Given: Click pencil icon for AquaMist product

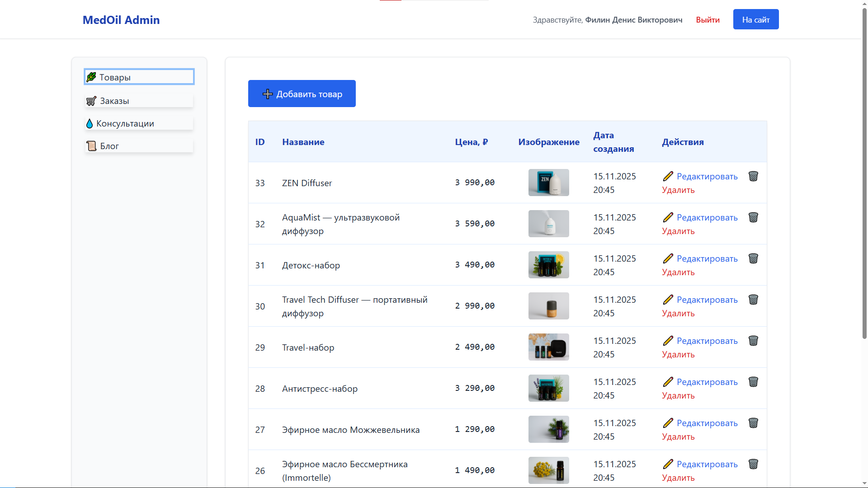Looking at the screenshot, I should point(668,217).
